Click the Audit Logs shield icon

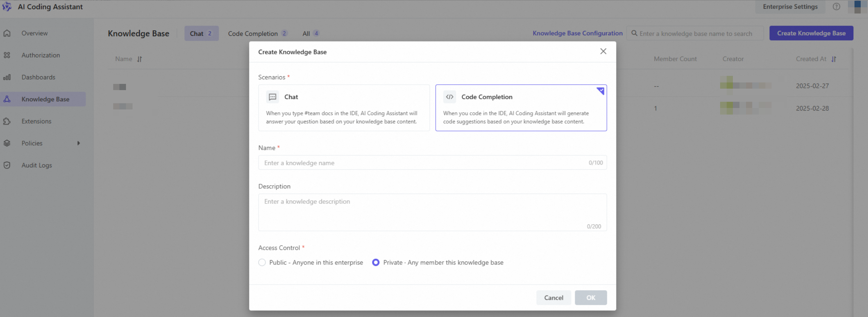[x=7, y=165]
